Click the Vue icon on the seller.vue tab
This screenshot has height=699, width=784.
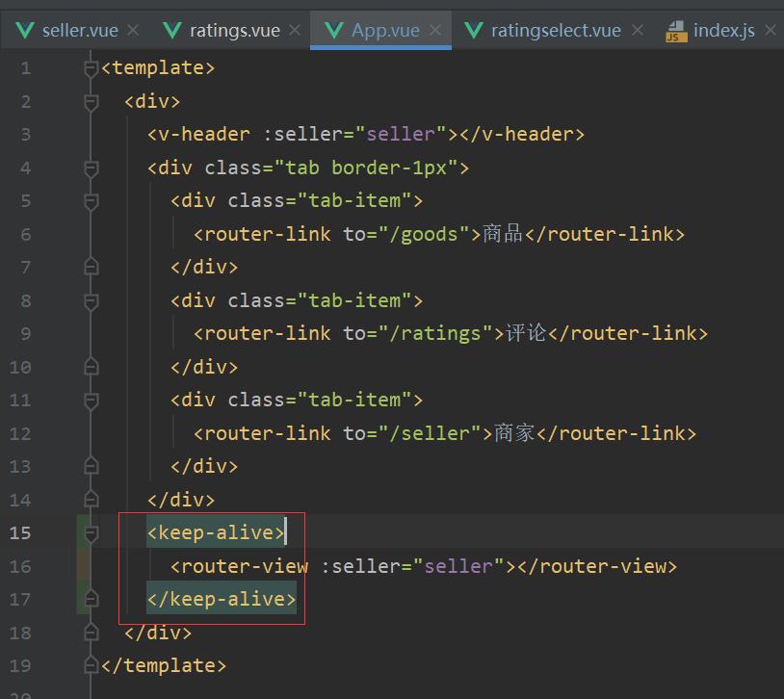coord(24,30)
